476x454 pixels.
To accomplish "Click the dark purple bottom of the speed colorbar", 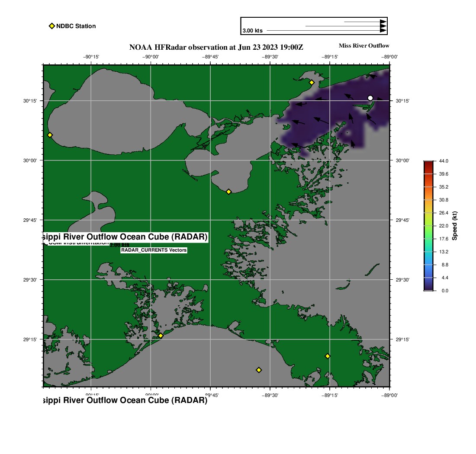I will pyautogui.click(x=428, y=288).
